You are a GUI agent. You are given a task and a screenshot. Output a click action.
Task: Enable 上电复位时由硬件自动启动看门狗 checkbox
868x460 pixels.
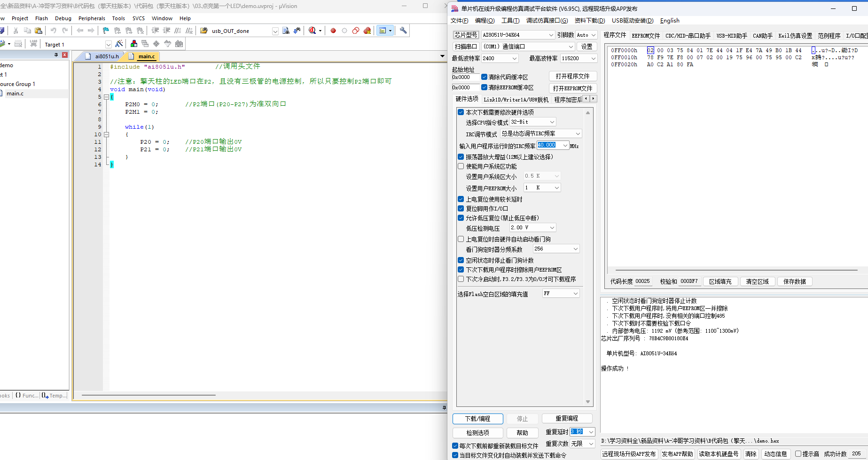click(x=461, y=239)
